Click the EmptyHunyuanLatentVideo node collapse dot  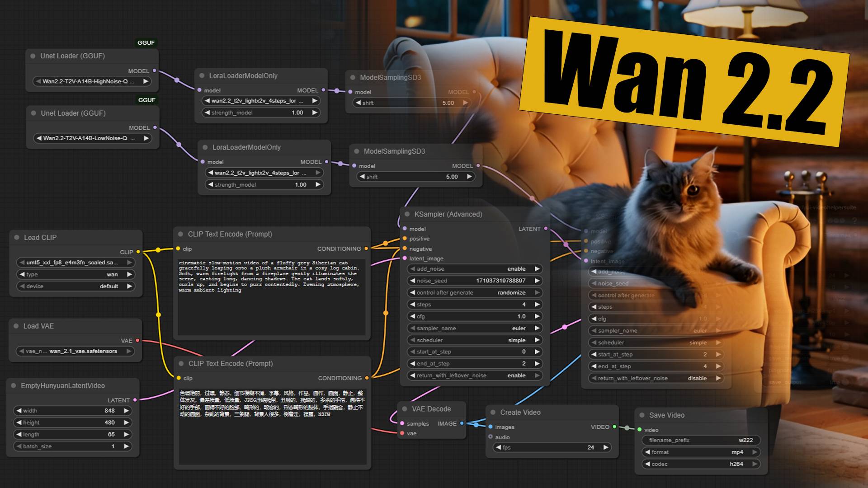(14, 385)
